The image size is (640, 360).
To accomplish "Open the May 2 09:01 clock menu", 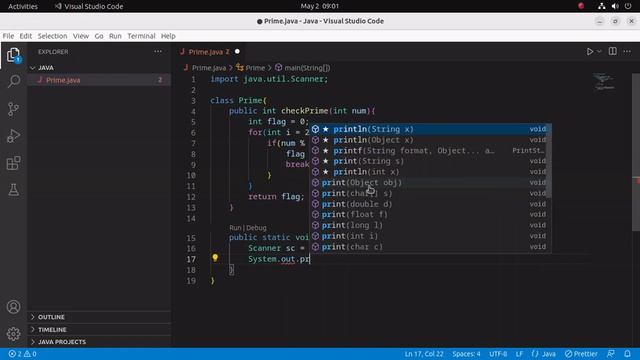I will (x=320, y=6).
